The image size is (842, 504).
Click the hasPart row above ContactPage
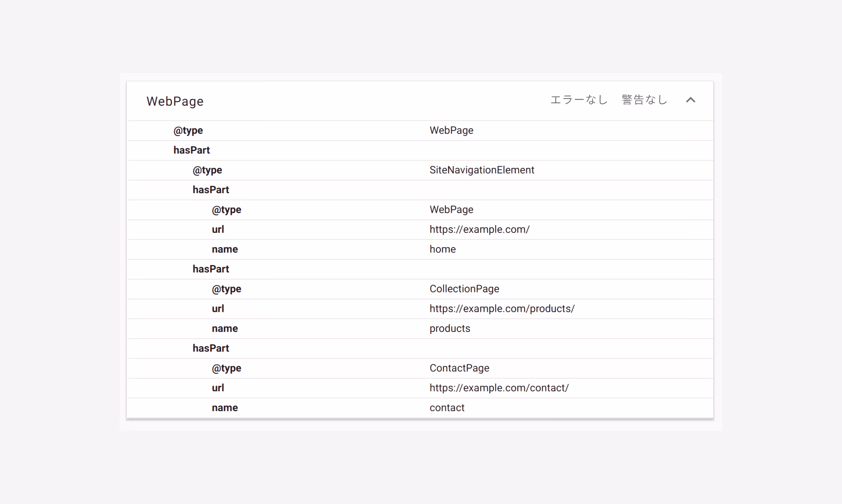click(x=420, y=348)
